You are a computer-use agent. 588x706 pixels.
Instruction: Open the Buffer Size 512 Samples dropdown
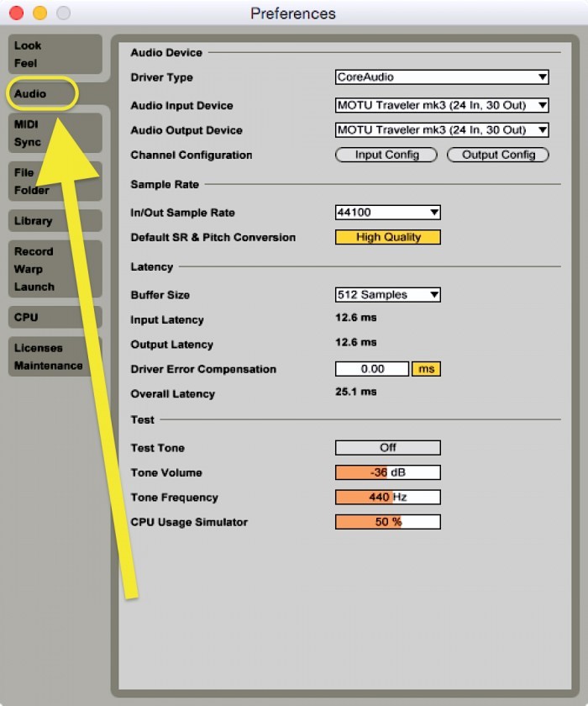click(388, 294)
